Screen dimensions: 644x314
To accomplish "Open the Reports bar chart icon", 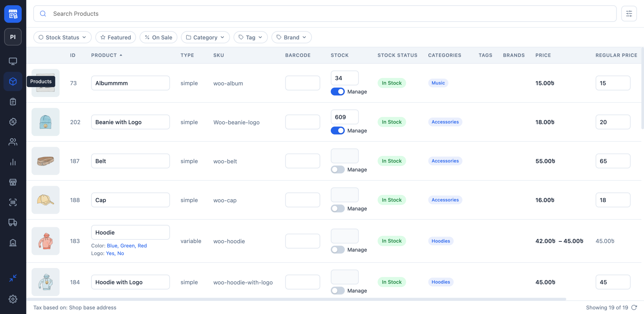I will (13, 162).
